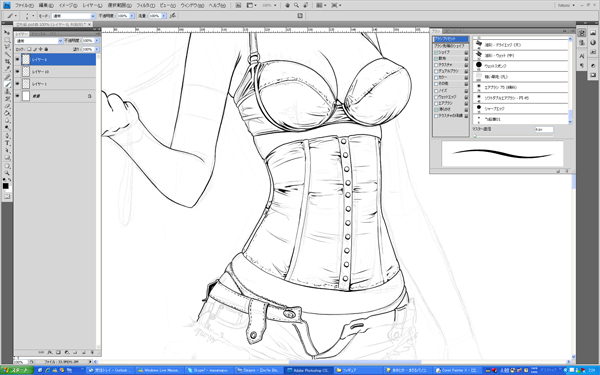Open Adobe Photoshop in the Windows taskbar
Viewport: 600px width, 375px height.
308,370
